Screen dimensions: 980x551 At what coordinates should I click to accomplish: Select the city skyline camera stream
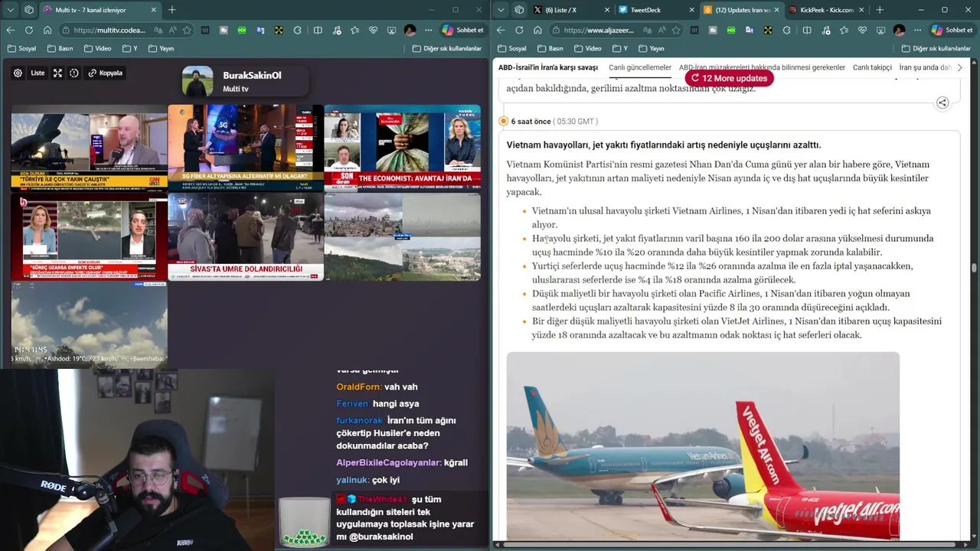tap(402, 236)
